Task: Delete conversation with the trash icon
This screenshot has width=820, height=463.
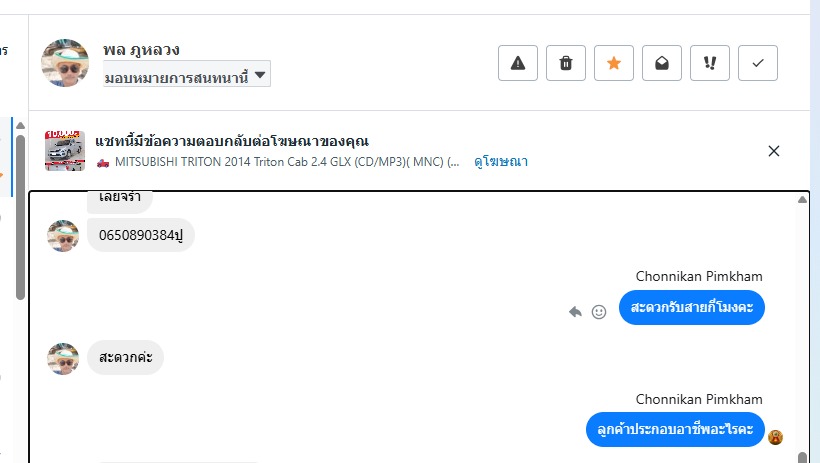Action: 566,63
